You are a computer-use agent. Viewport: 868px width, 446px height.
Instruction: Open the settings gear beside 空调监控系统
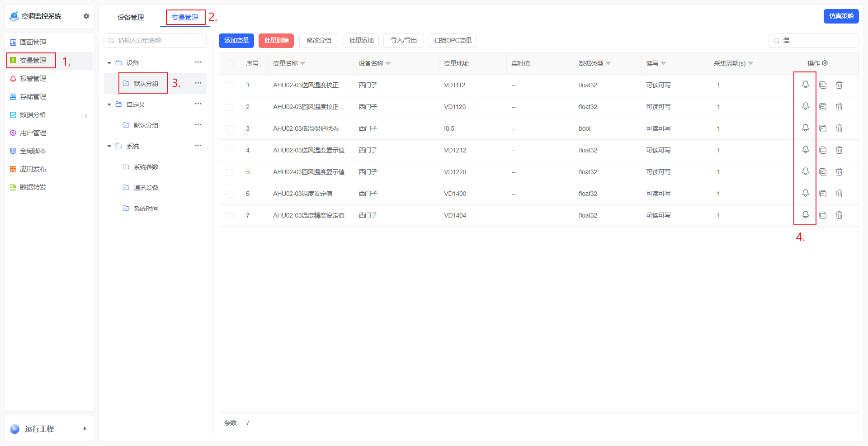click(x=86, y=16)
